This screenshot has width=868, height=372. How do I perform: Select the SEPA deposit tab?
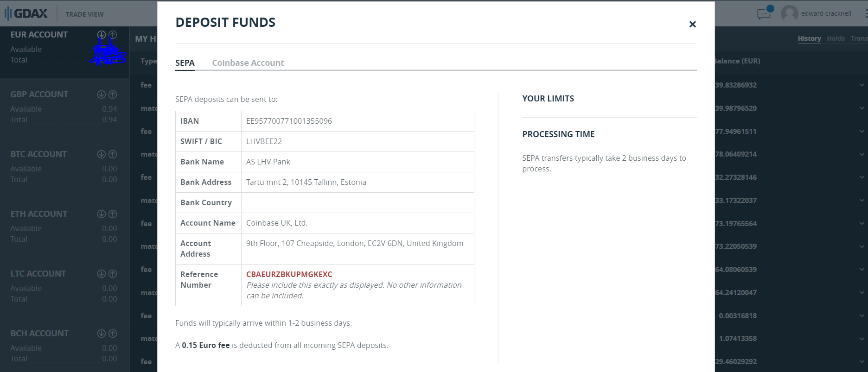(x=185, y=63)
